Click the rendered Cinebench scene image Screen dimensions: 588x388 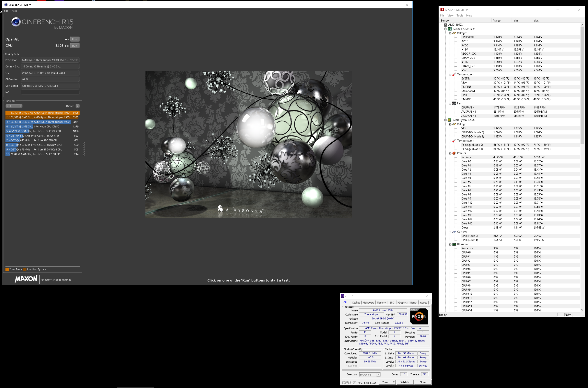248,144
